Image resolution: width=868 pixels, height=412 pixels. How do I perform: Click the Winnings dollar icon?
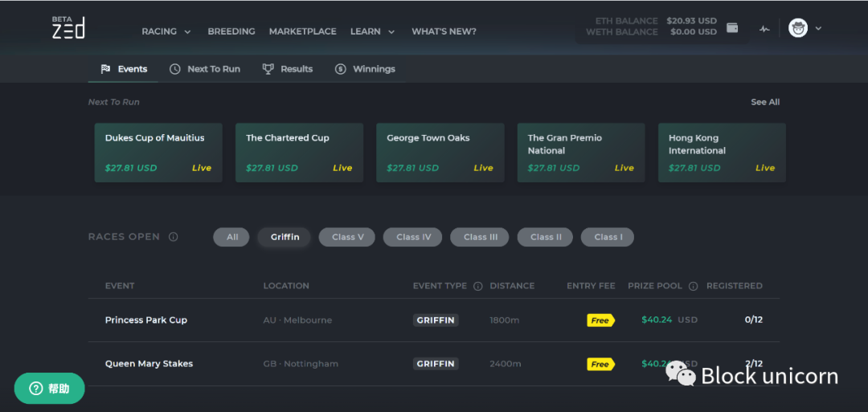point(341,69)
